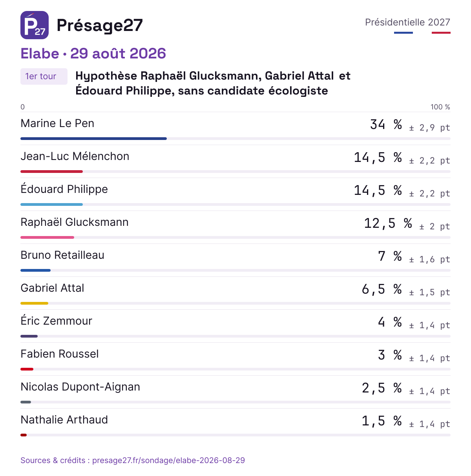Select the Éric Zemmour candidate name
This screenshot has width=471, height=476.
(56, 321)
